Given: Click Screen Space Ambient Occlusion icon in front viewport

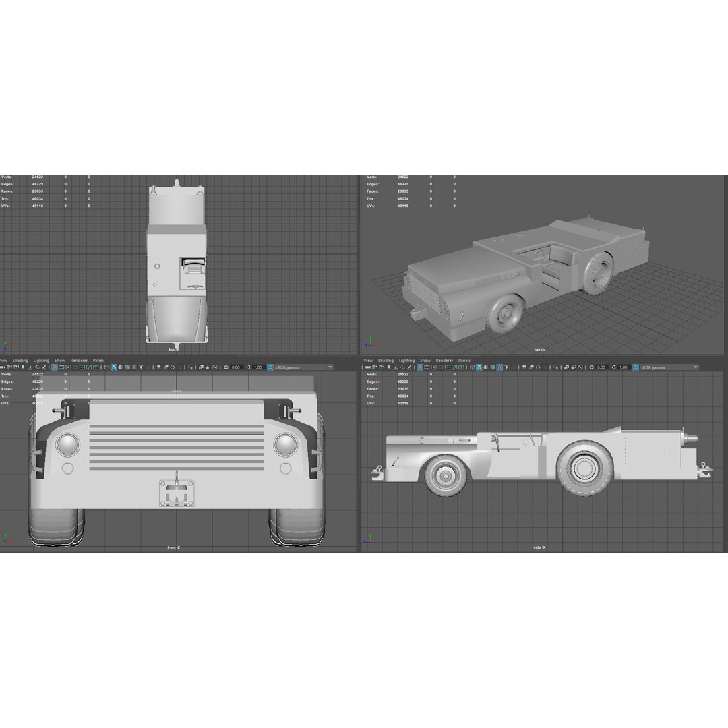Looking at the screenshot, I should pyautogui.click(x=159, y=367).
